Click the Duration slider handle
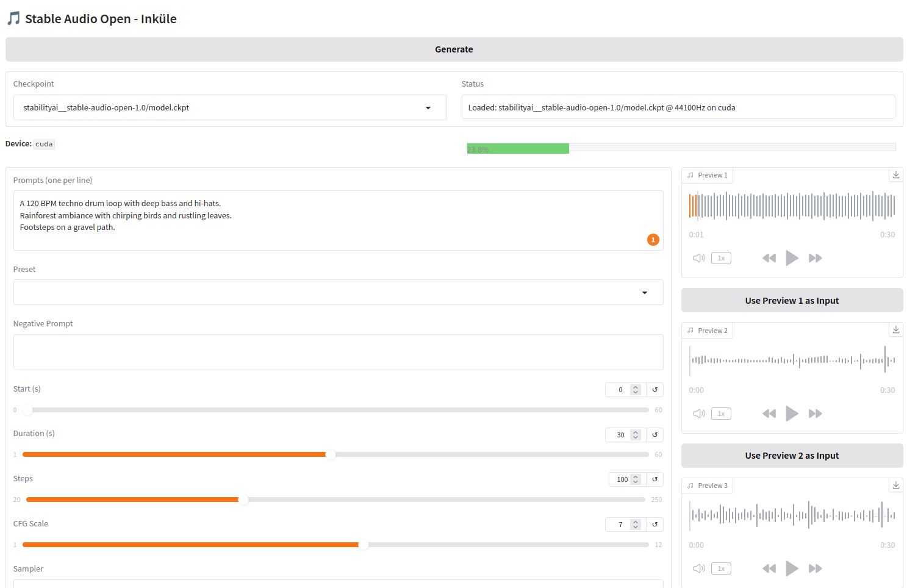Image resolution: width=907 pixels, height=588 pixels. click(331, 454)
